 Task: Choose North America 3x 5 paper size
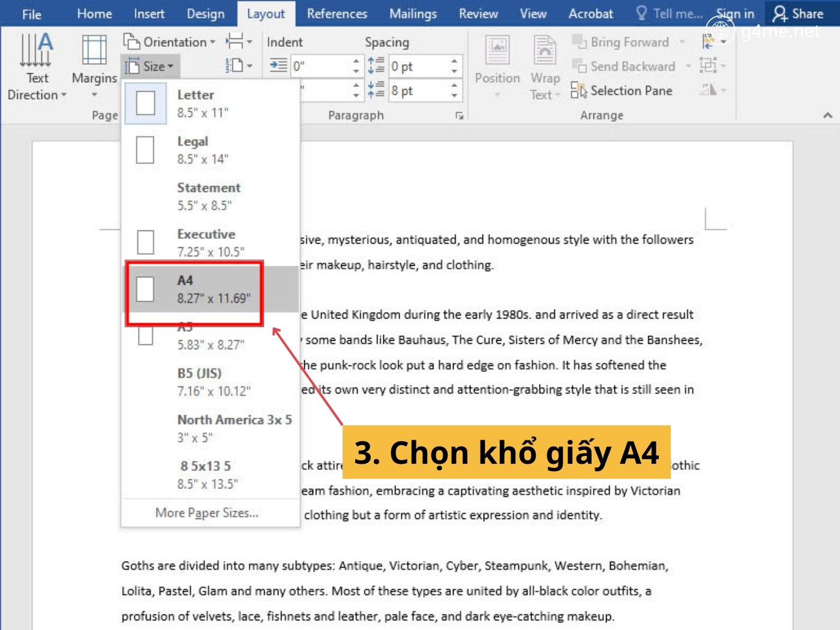click(211, 428)
